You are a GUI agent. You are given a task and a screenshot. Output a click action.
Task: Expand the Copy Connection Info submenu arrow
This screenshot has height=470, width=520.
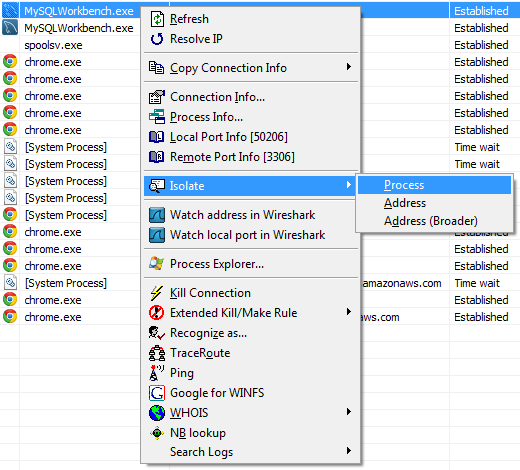point(349,67)
